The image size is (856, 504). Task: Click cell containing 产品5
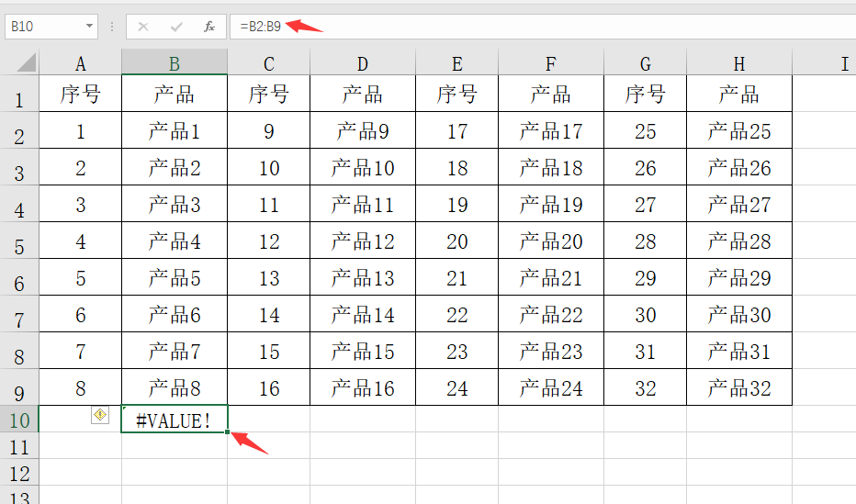click(x=175, y=277)
